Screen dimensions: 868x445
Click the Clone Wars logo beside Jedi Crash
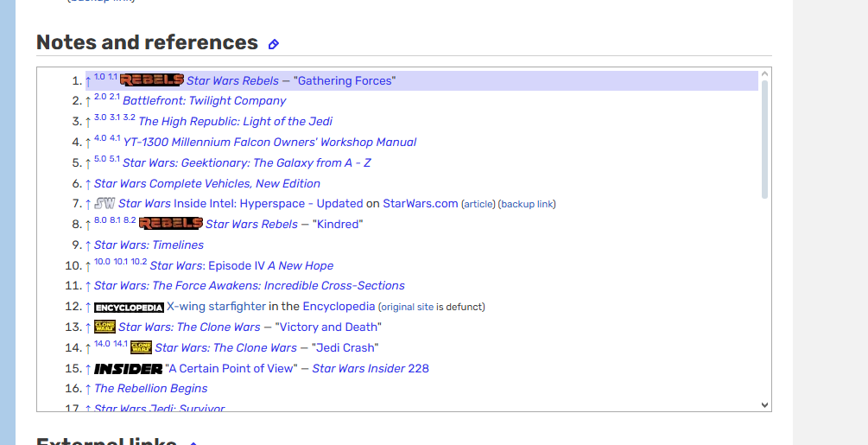tap(141, 347)
